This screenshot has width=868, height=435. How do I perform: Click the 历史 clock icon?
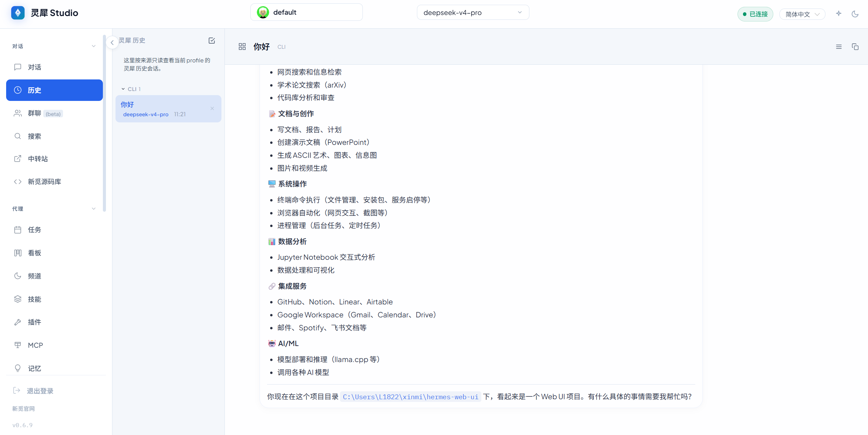pyautogui.click(x=18, y=90)
